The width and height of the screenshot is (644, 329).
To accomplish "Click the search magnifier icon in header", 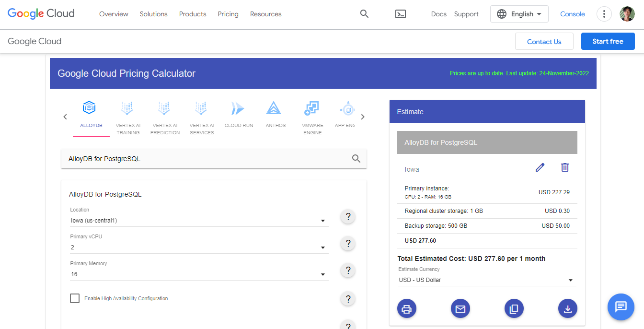I will click(x=364, y=14).
